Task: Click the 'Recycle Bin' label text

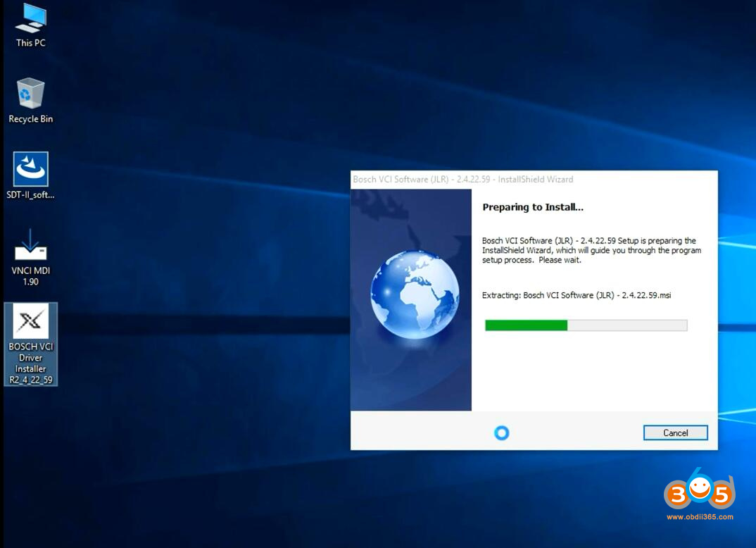Action: pyautogui.click(x=30, y=119)
